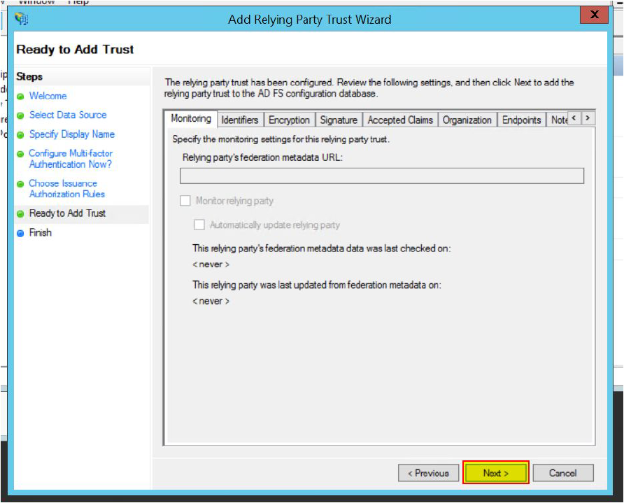Select the Monitoring tab
This screenshot has height=503, width=624.
point(191,119)
